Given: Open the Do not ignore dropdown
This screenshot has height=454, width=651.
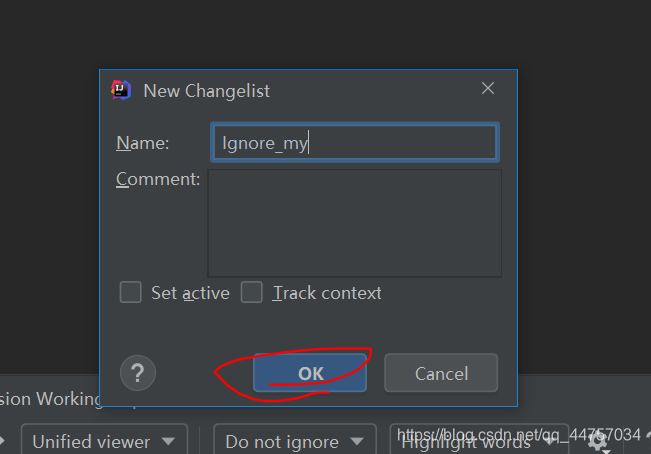Looking at the screenshot, I should tap(295, 441).
